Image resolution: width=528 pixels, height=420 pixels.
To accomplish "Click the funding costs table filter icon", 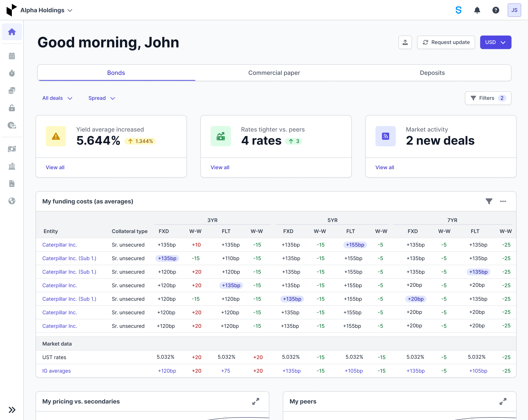I will [x=489, y=201].
